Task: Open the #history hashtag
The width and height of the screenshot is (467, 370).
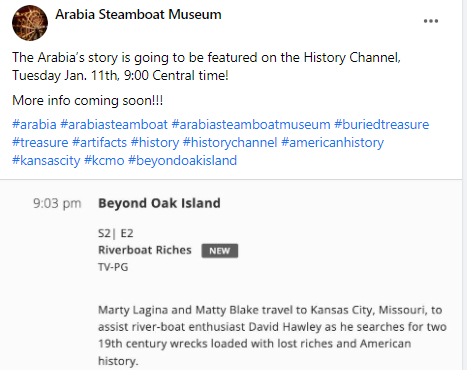Action: click(x=155, y=143)
